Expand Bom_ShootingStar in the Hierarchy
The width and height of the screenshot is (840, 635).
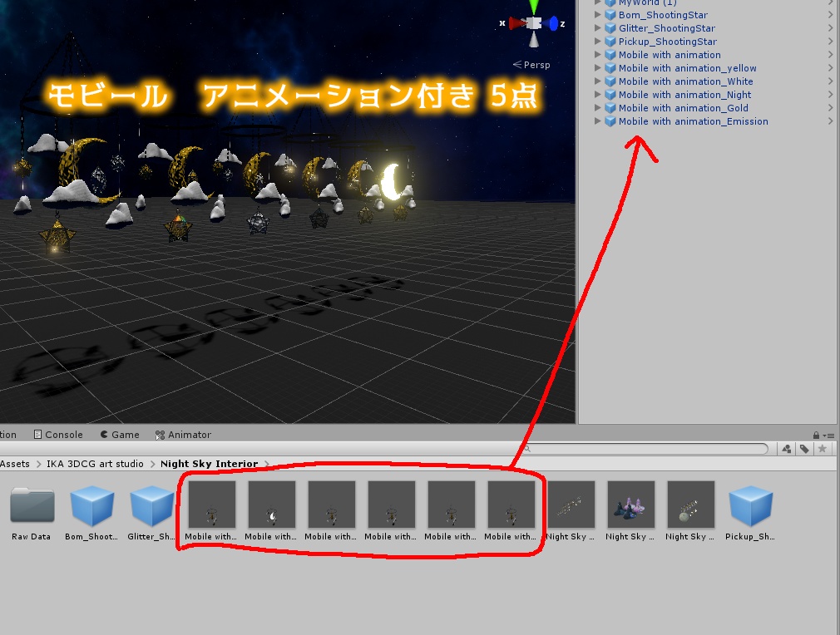[x=597, y=14]
